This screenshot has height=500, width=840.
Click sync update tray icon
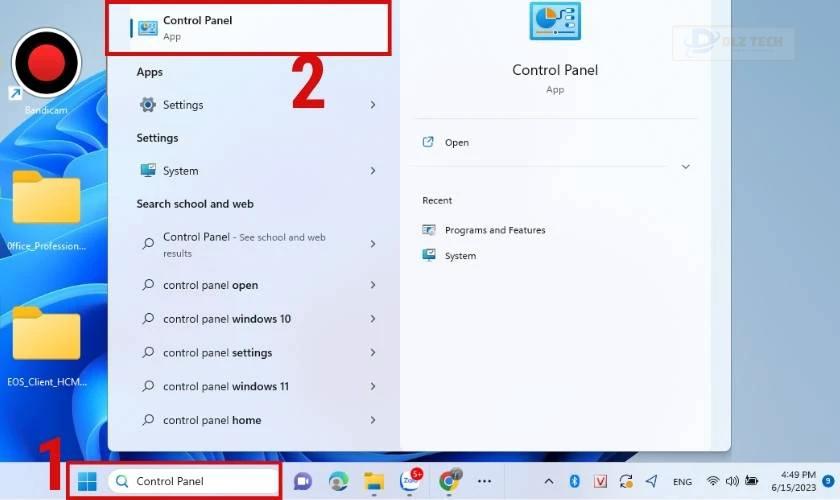click(x=626, y=481)
